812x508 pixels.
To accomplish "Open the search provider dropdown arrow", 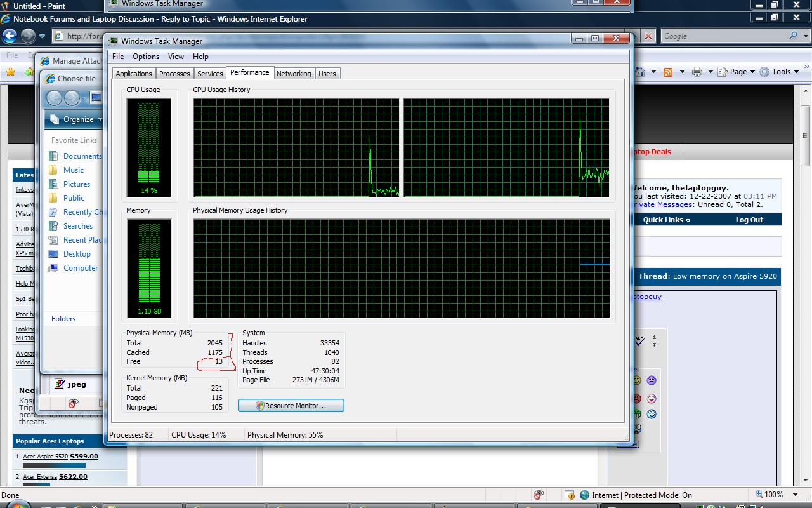I will point(806,36).
